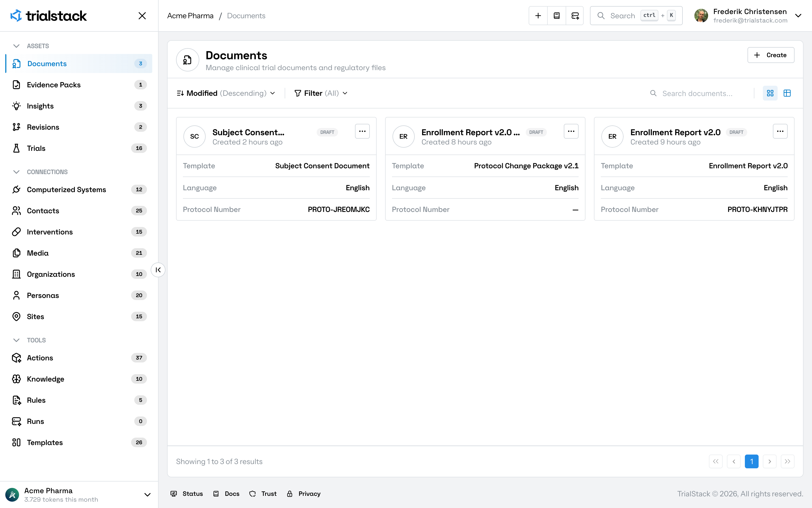Switch to grid card view

pos(770,93)
